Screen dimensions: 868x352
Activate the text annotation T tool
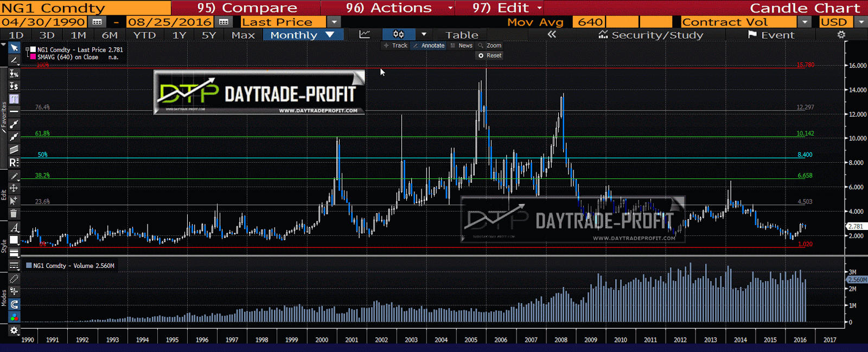click(x=14, y=99)
